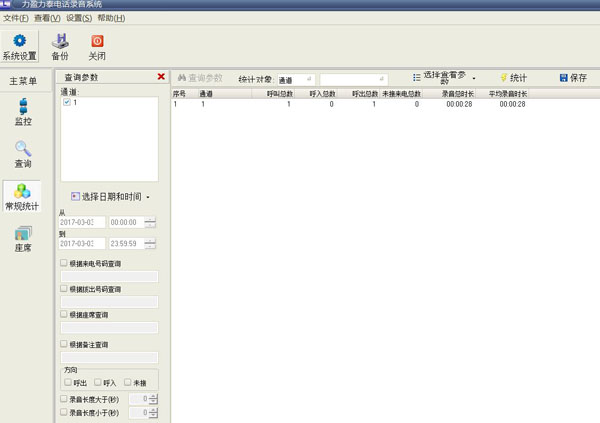Click the 备份 backup icon
The image size is (600, 423).
point(60,46)
